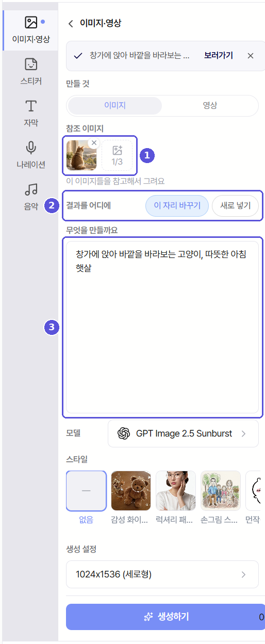Open the 스티커 sidebar tab
265x644 pixels.
point(31,71)
